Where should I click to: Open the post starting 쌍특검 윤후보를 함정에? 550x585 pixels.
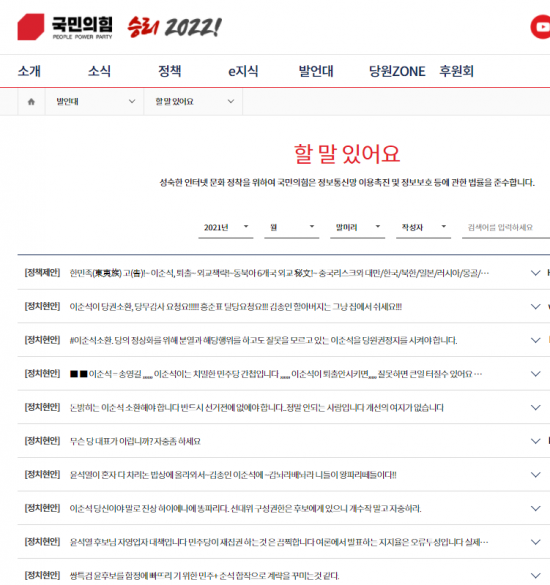[x=204, y=576]
